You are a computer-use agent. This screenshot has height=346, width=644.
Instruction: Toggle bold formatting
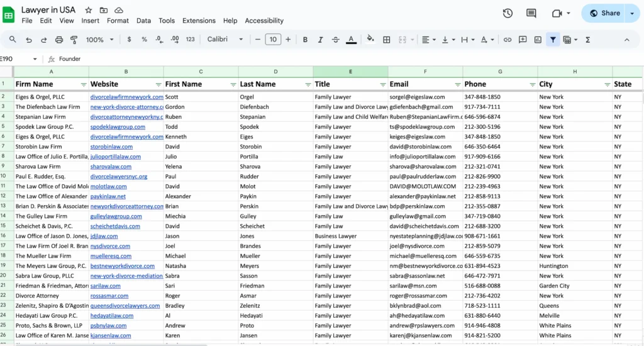(305, 40)
